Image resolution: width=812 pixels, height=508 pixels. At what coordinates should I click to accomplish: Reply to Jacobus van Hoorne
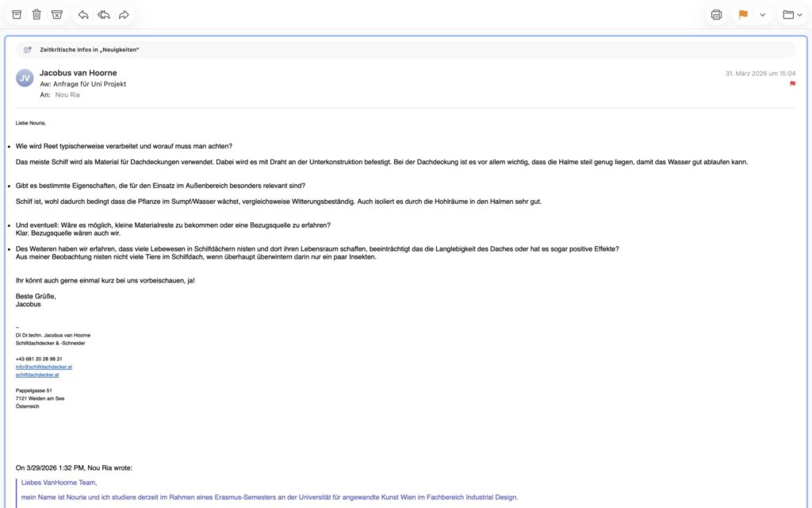83,14
